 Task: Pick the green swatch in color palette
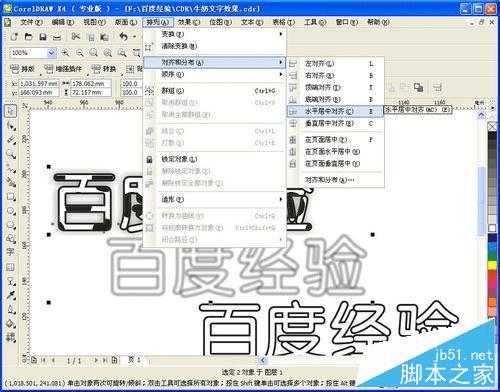tap(492, 256)
